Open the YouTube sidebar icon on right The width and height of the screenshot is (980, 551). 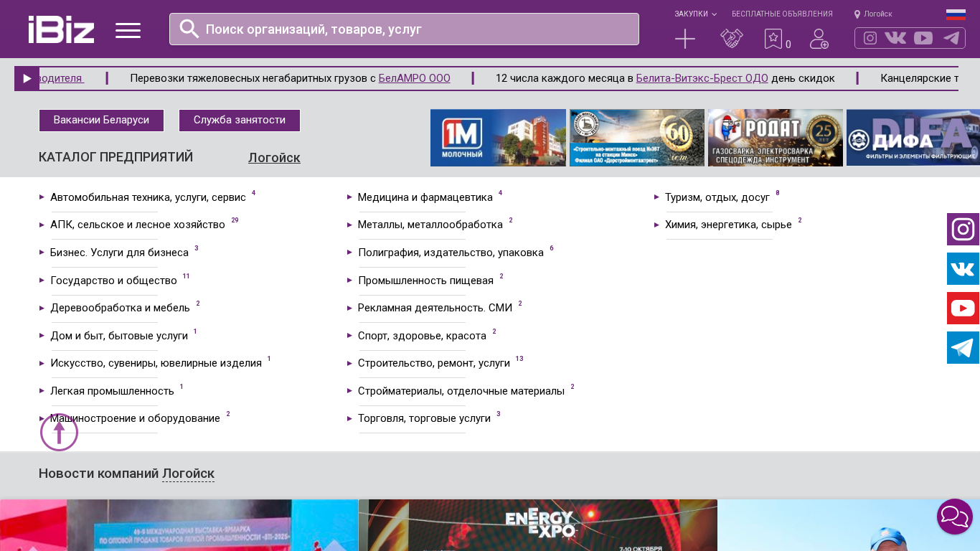tap(963, 309)
